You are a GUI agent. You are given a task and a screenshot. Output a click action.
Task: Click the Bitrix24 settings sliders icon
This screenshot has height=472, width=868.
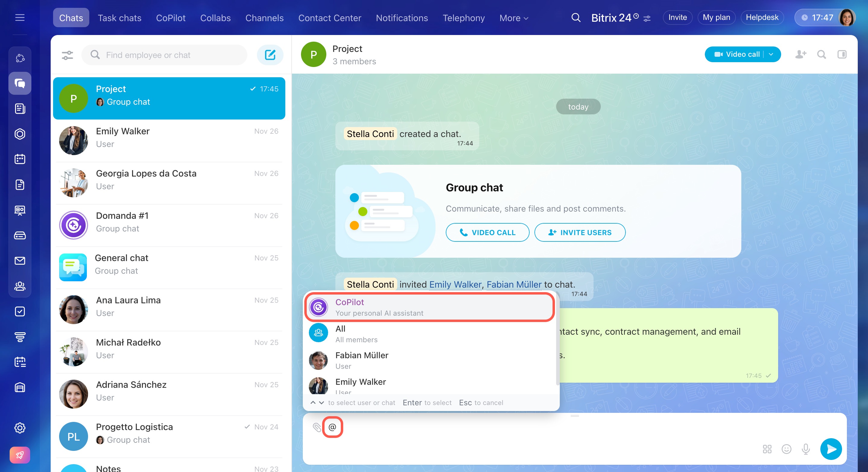point(647,18)
